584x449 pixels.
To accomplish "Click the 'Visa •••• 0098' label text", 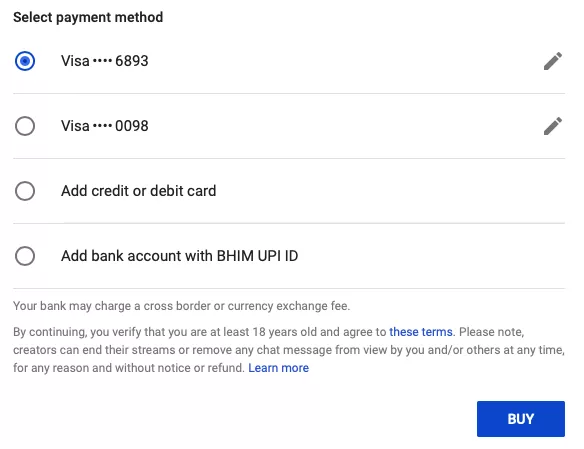I will (x=105, y=126).
